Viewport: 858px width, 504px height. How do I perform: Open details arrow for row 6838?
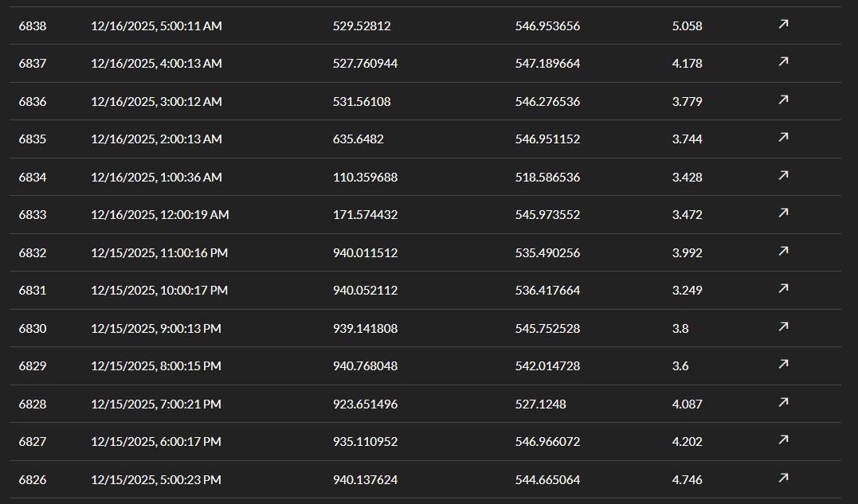[783, 25]
